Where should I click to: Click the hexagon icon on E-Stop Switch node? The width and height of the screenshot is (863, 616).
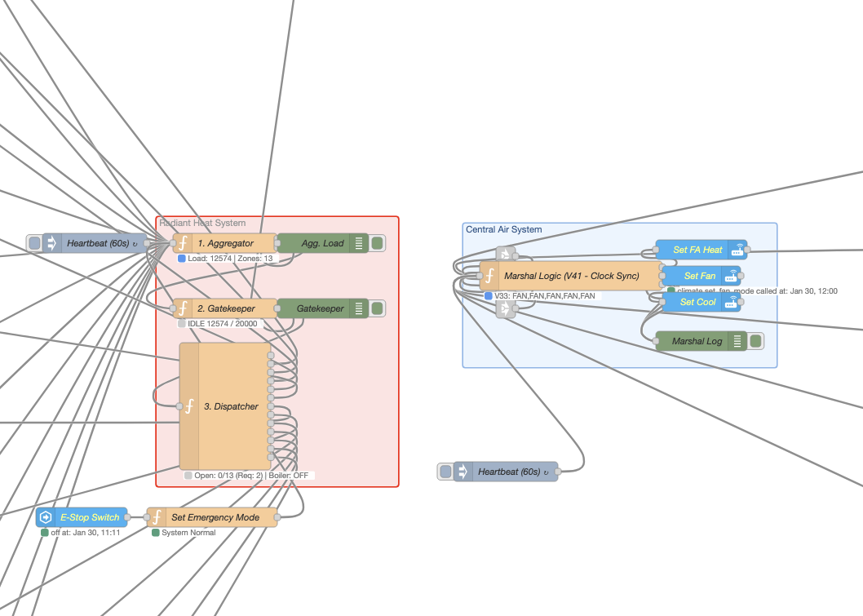click(46, 517)
